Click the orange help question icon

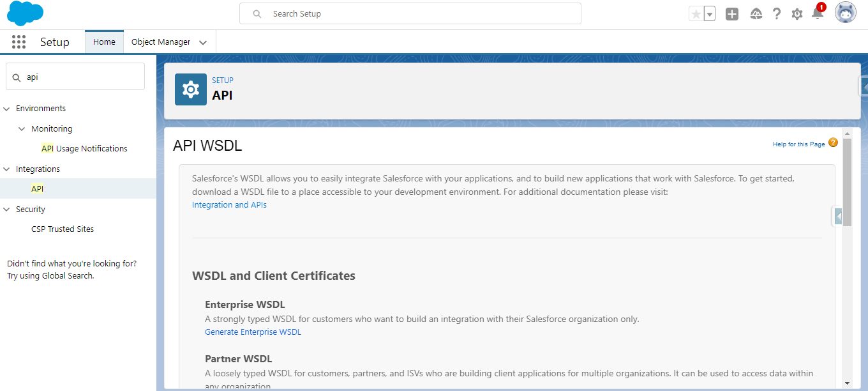(x=833, y=142)
